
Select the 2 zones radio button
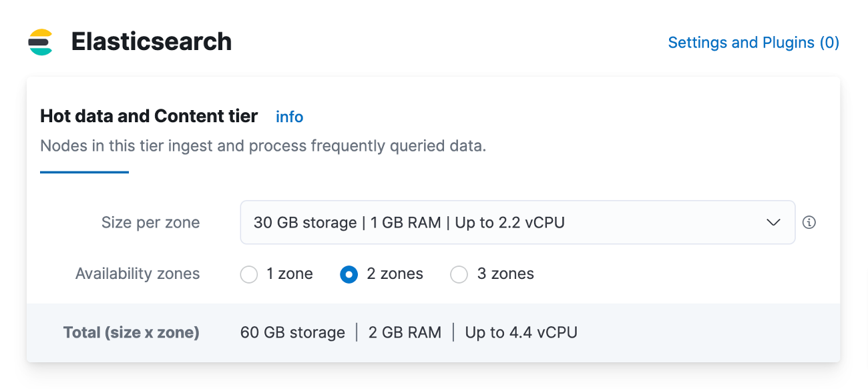click(349, 274)
